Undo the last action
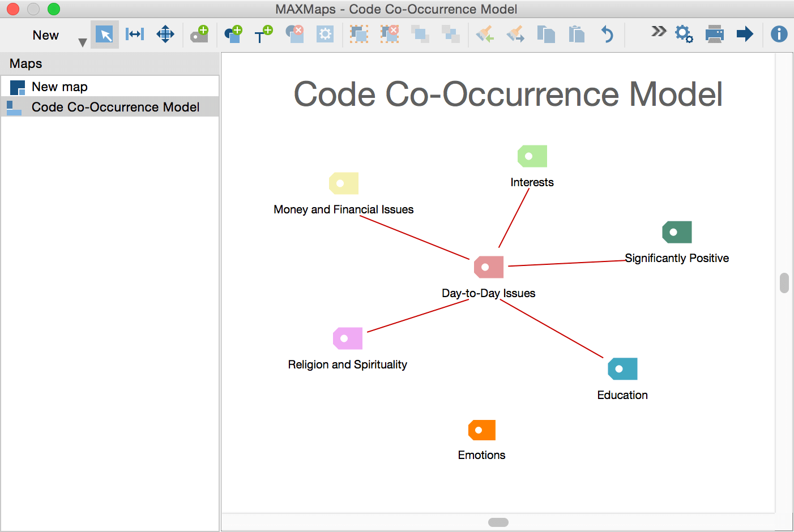The image size is (794, 532). [x=607, y=34]
